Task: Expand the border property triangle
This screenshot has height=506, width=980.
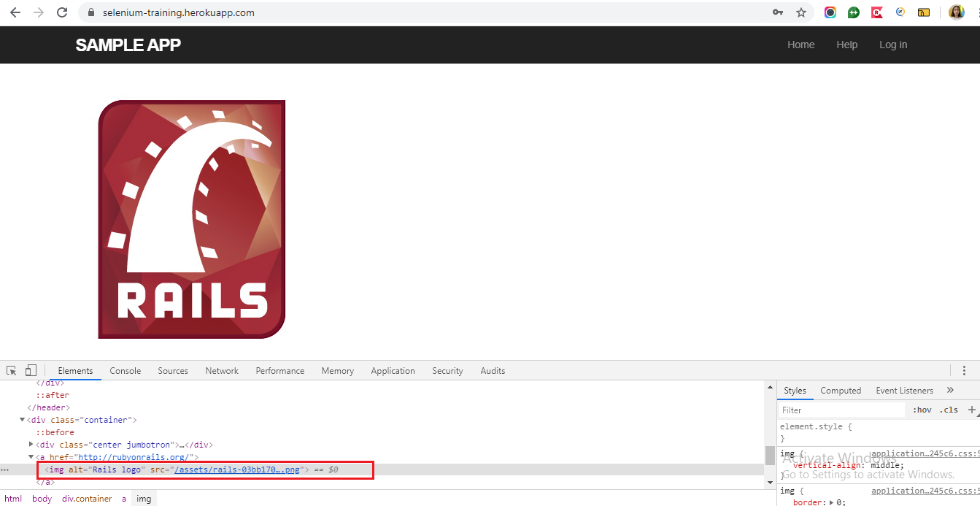Action: 831,502
